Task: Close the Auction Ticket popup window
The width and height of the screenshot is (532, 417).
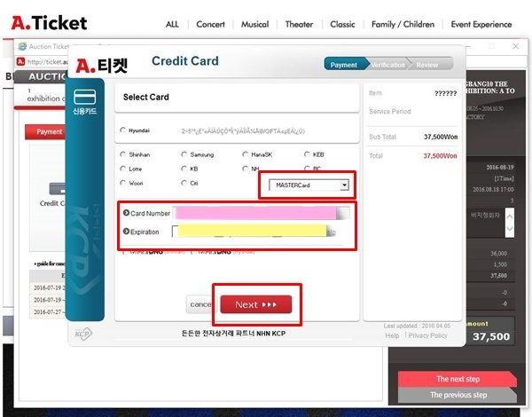Action: click(516, 46)
